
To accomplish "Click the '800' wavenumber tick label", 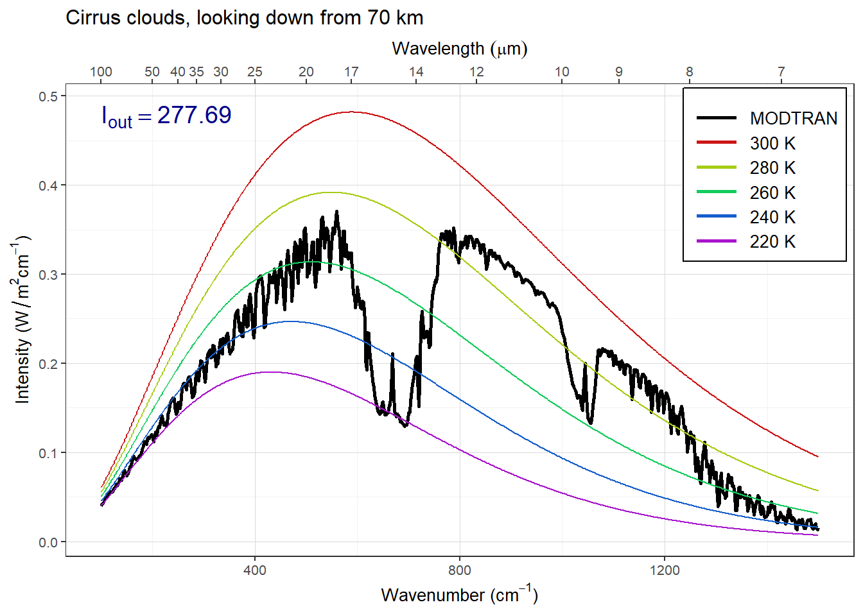I will pyautogui.click(x=460, y=570).
